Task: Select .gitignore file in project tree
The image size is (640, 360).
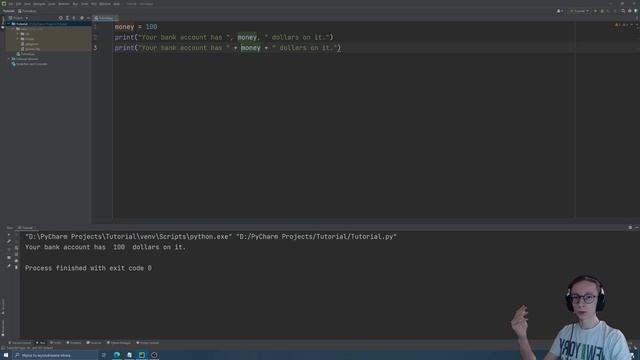Action: [x=29, y=44]
